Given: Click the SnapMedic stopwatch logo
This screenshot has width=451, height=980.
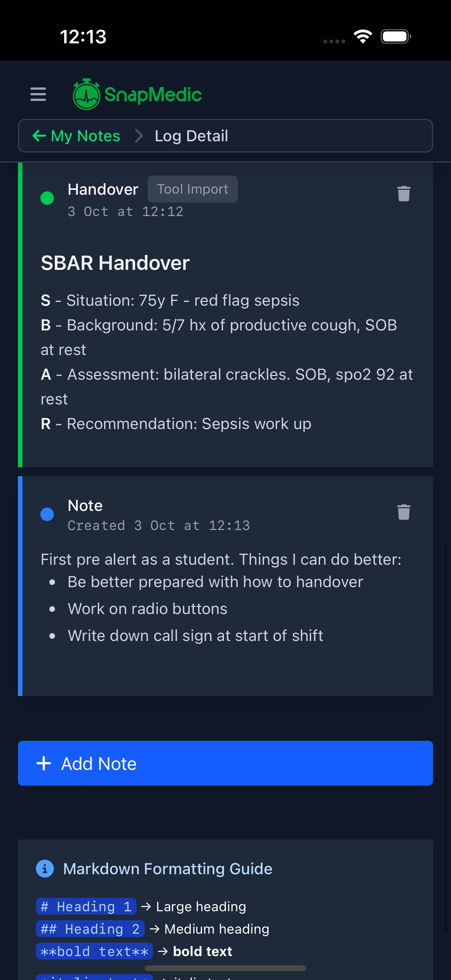Looking at the screenshot, I should [x=86, y=94].
